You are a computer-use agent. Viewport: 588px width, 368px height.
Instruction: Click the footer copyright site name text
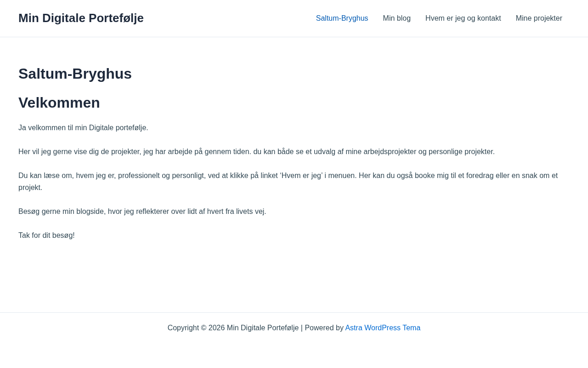262,328
